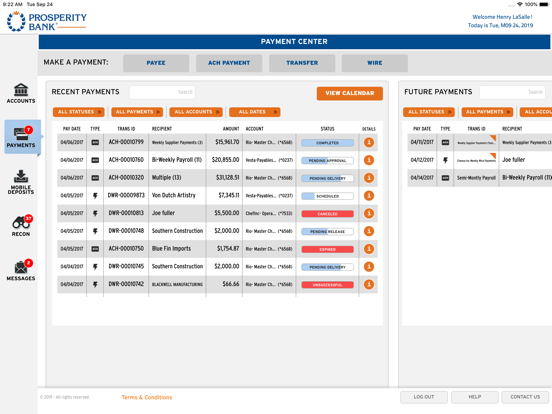Open details for DWR-00010748 payment

(369, 231)
